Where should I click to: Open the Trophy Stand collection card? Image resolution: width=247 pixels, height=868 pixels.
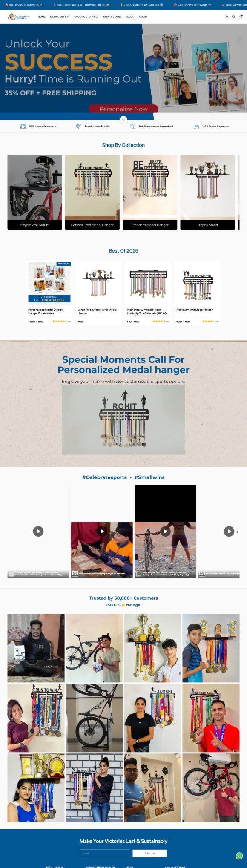pos(207,192)
